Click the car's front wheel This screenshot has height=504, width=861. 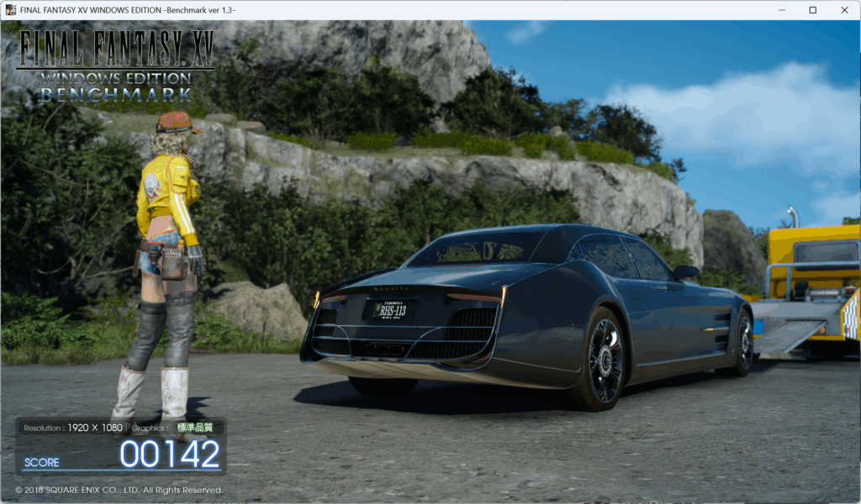pos(743,341)
